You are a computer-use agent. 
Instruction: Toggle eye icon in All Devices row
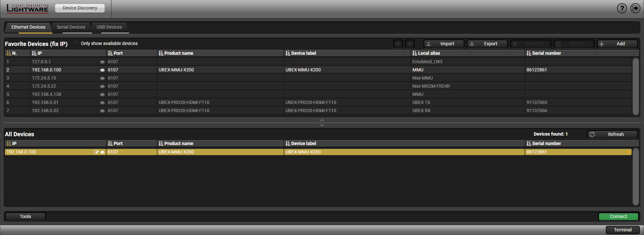click(102, 152)
